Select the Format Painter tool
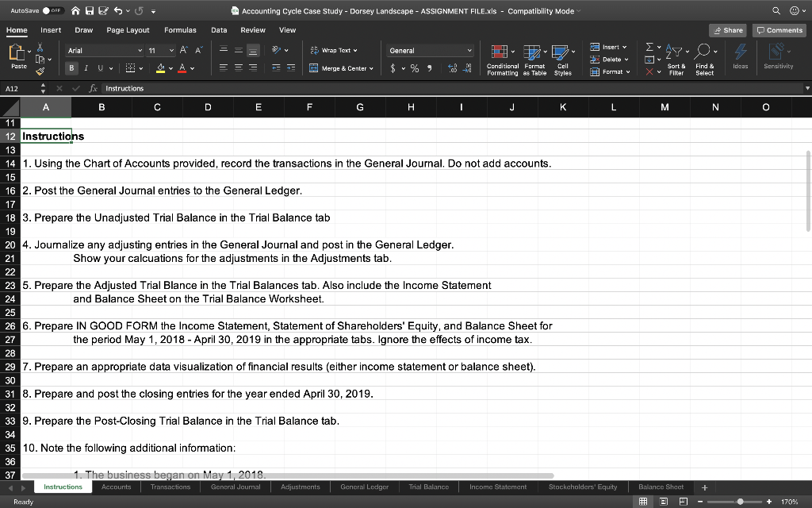This screenshot has height=508, width=812. (x=40, y=71)
